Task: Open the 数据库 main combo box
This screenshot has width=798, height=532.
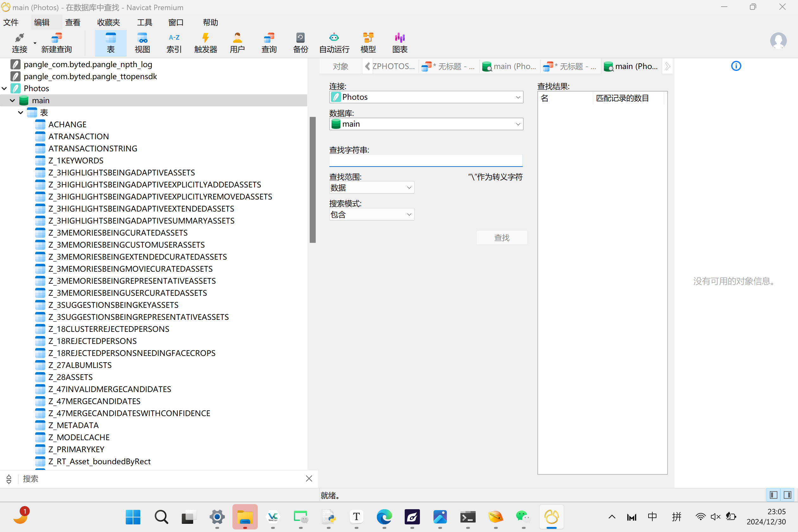Action: coord(426,124)
